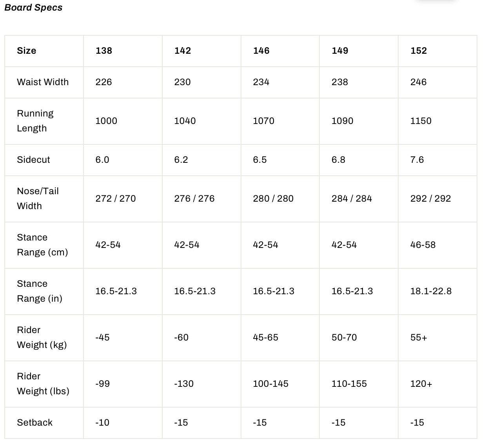Click the Rider Weight (kg) row label
Screen dimensions: 486x448
42,337
